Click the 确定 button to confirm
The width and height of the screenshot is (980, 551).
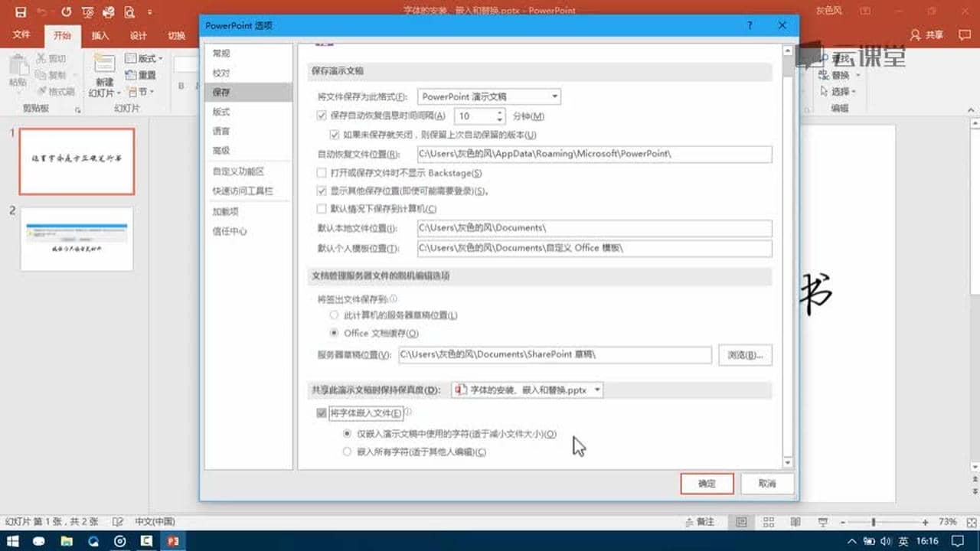706,483
